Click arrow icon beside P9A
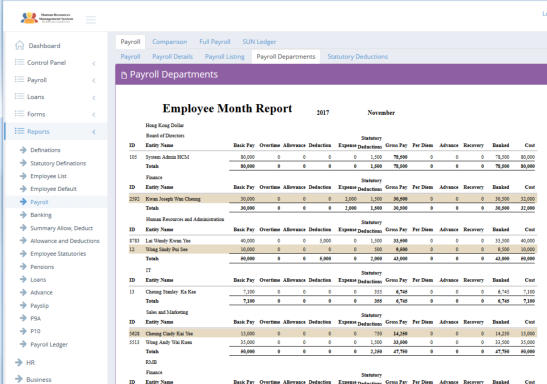 (x=23, y=318)
